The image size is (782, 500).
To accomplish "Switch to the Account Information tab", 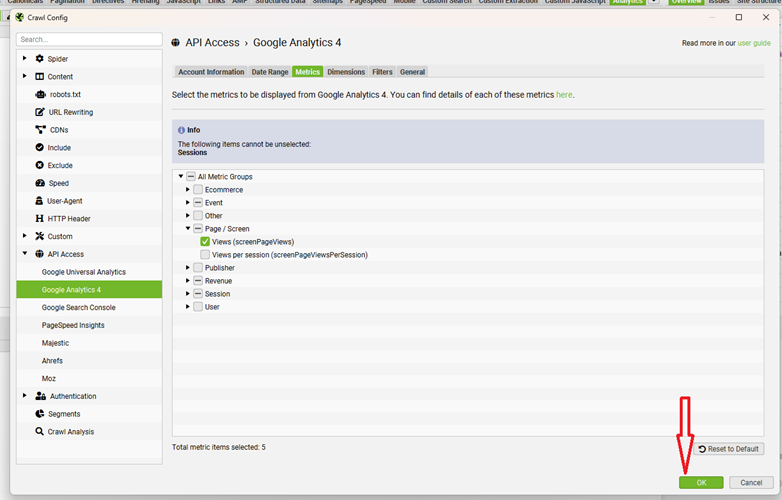I will pos(211,72).
